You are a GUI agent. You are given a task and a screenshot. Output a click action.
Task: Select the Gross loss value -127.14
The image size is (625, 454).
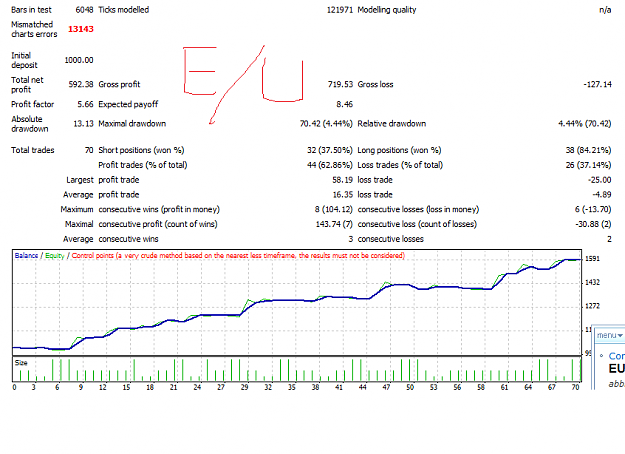tap(597, 84)
